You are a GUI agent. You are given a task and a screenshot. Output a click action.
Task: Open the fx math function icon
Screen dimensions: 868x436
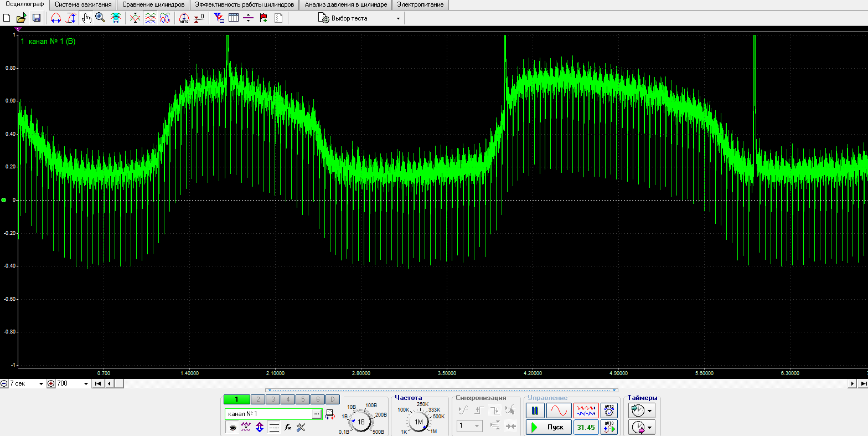pos(288,427)
